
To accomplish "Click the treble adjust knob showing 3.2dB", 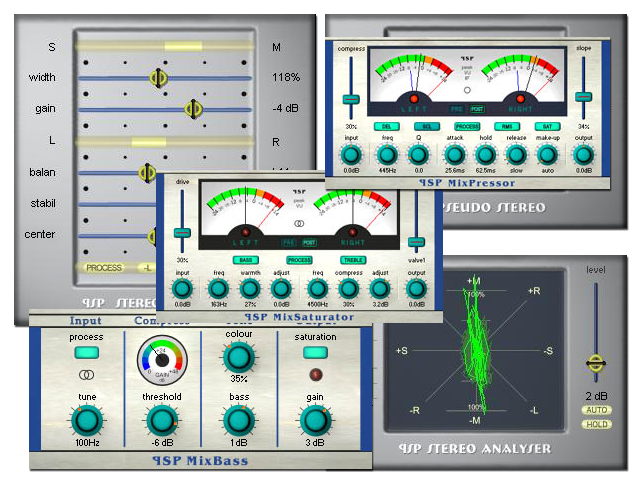I will (380, 289).
